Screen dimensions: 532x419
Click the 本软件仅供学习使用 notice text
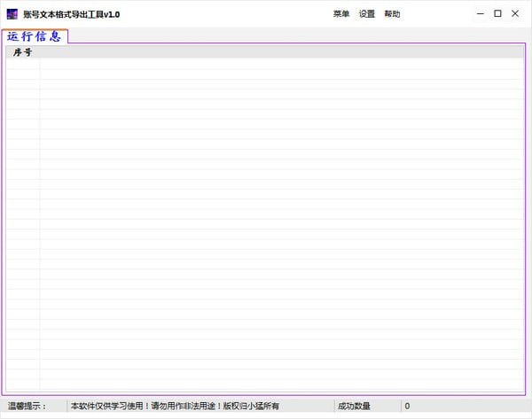click(x=175, y=406)
